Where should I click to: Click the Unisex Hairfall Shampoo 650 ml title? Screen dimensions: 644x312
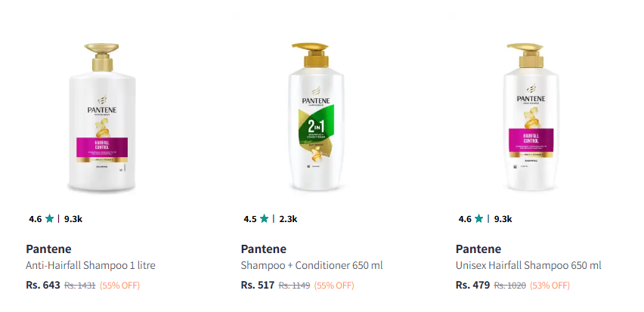pos(528,265)
